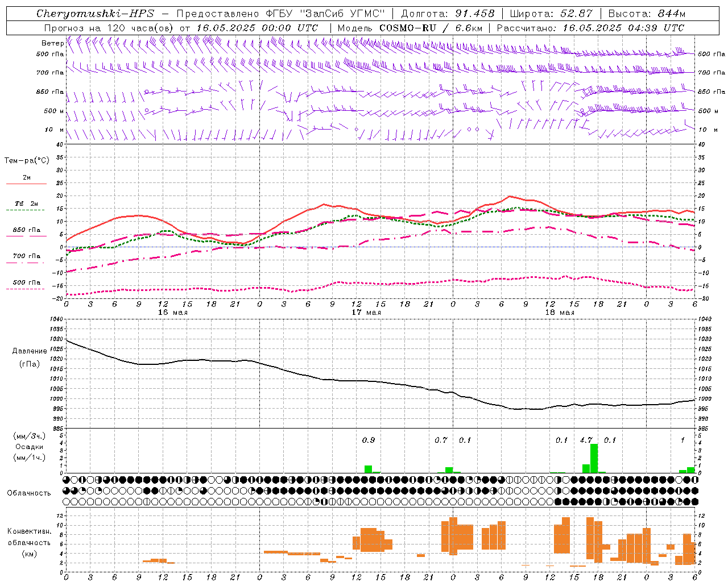Click the (мм/3ч.) precipitation unit label
Image resolution: width=728 pixels, height=582 pixels.
tap(29, 436)
